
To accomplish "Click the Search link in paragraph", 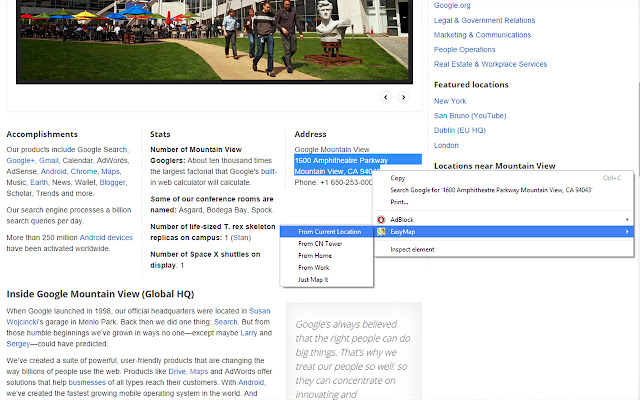I will (225, 322).
